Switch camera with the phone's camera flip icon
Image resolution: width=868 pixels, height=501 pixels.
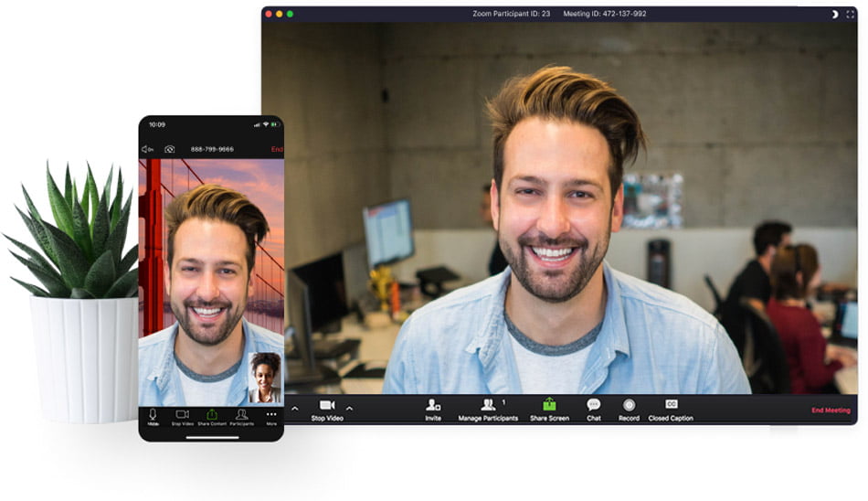point(169,149)
